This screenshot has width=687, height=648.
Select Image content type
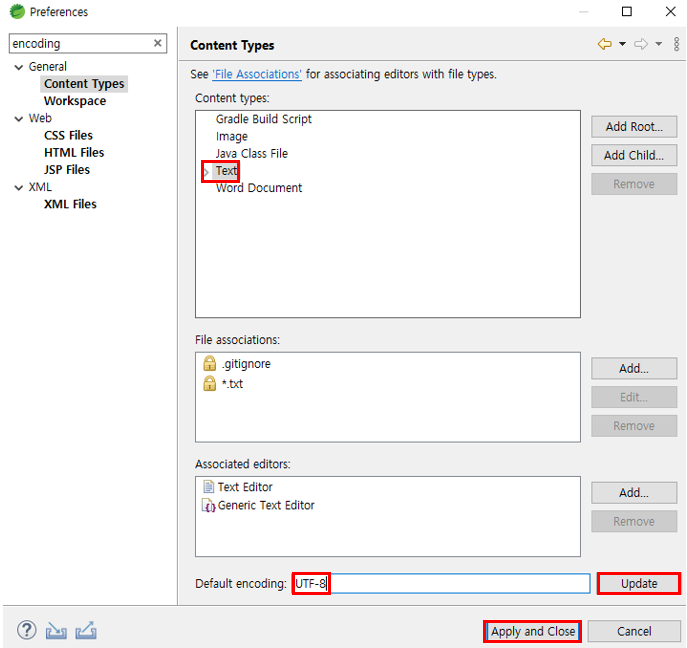231,136
